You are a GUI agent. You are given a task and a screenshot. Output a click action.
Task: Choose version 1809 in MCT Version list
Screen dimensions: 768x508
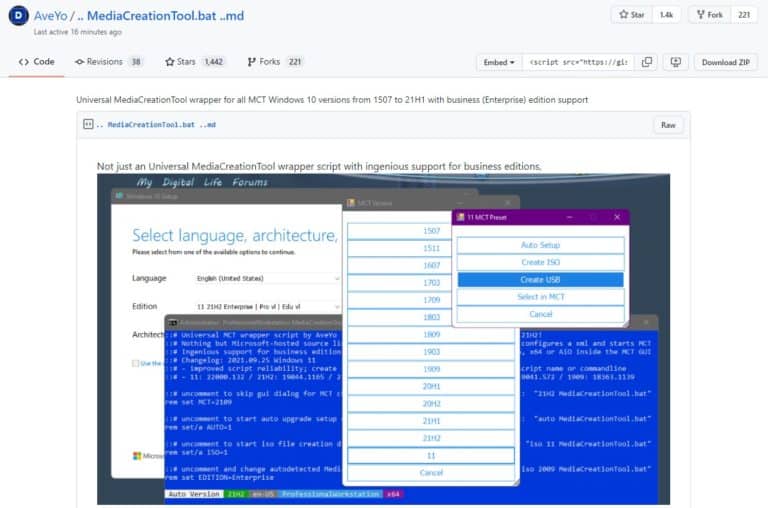tap(431, 335)
